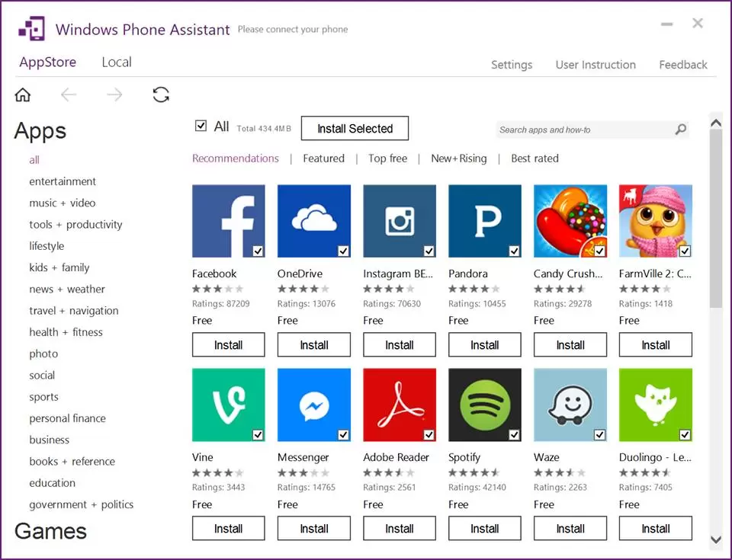This screenshot has width=732, height=560.
Task: Uncheck the OneDrive selection checkbox
Action: [343, 251]
